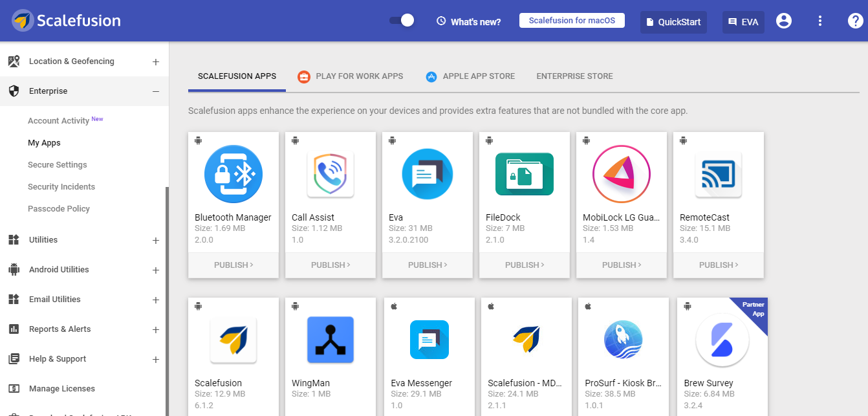Click the Eva chat app icon
868x416 pixels.
pos(428,175)
